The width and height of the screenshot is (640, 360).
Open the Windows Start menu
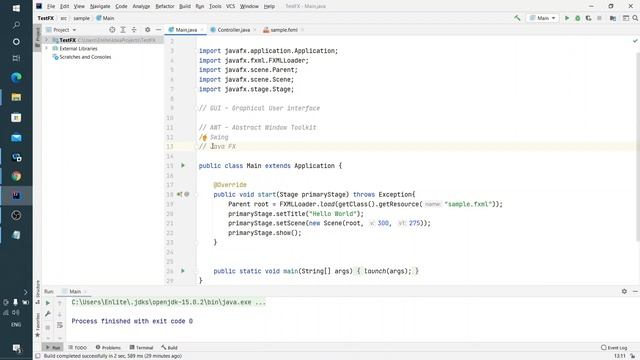click(16, 8)
